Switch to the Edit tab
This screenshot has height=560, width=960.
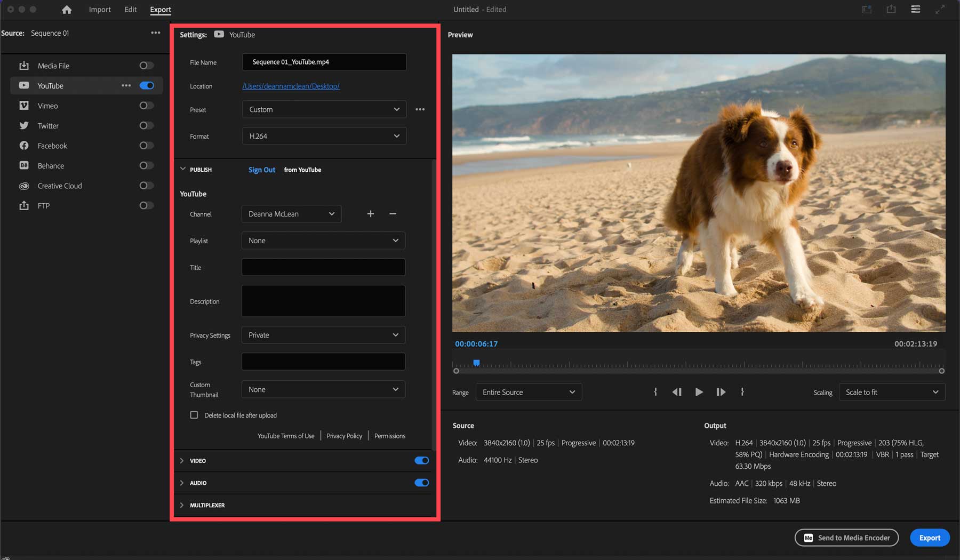tap(131, 10)
